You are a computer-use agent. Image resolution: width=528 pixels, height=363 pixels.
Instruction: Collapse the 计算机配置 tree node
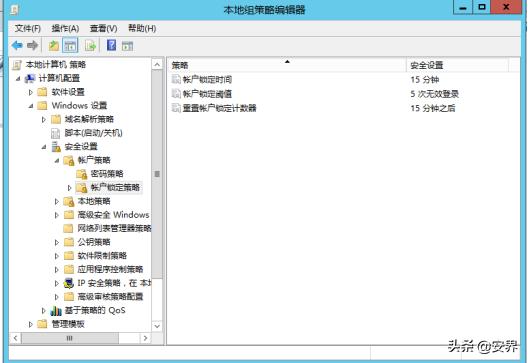coord(18,78)
